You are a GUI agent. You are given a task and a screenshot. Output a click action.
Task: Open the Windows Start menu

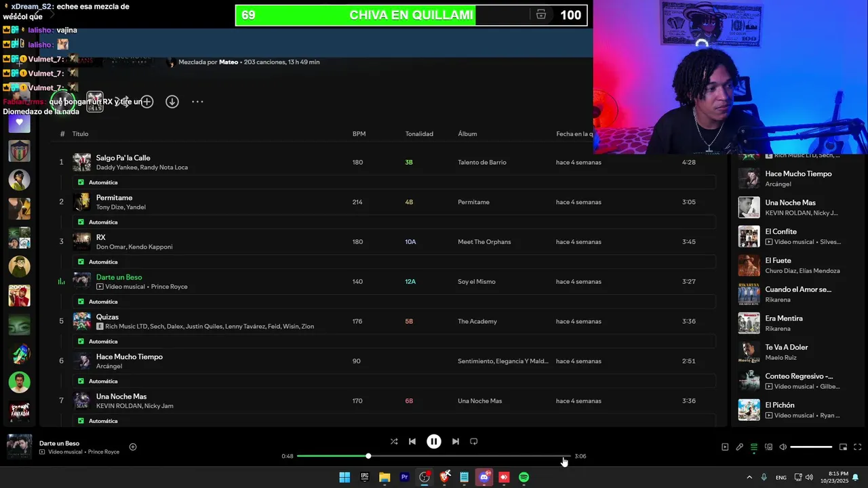click(344, 477)
